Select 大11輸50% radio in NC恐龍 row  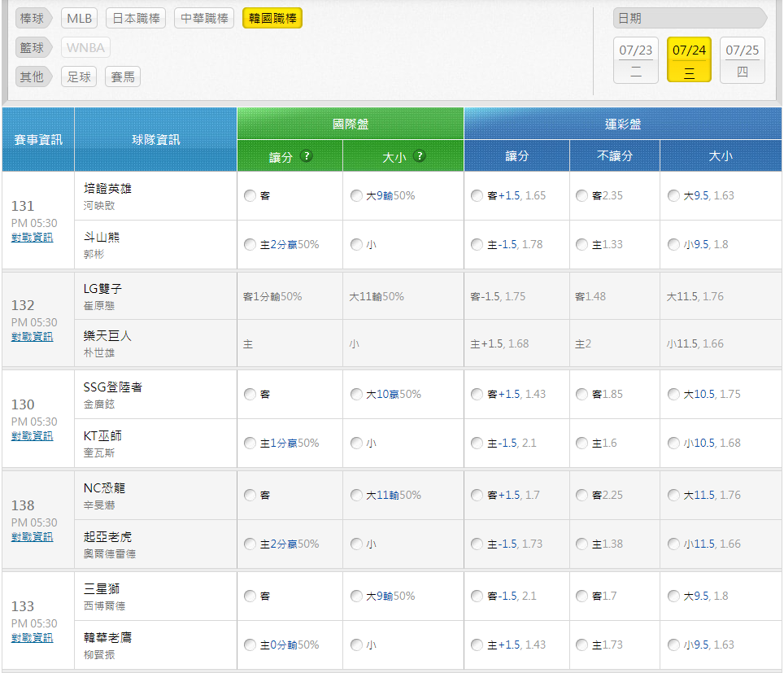tap(356, 496)
